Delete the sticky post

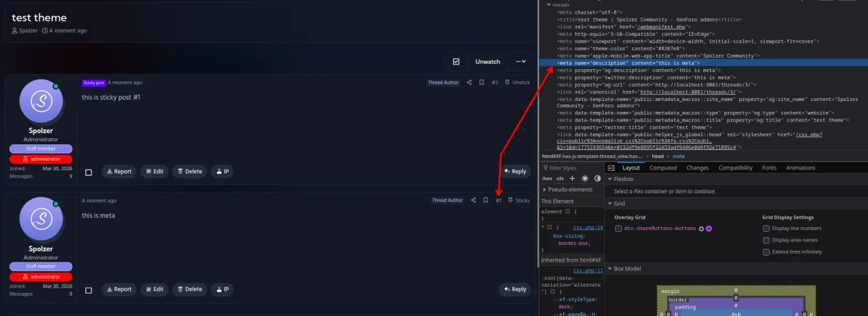coord(190,172)
